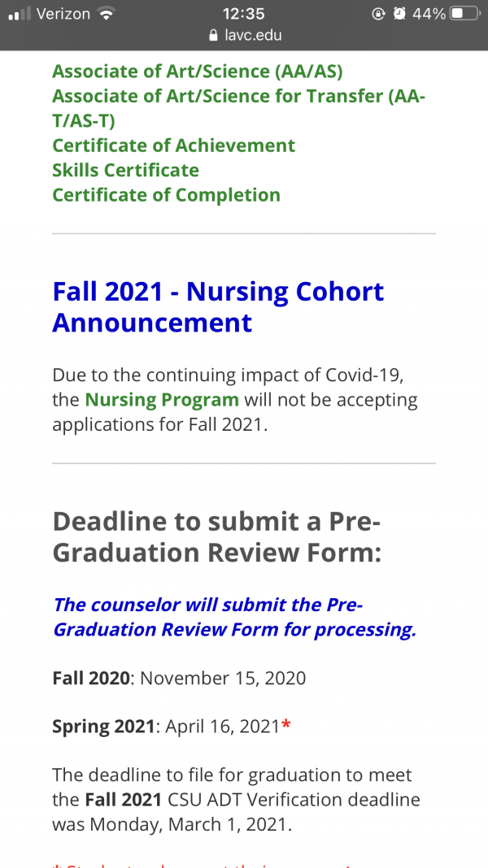The width and height of the screenshot is (488, 868).
Task: Tap the red asterisk after April 16, 2021
Action: coord(285,725)
